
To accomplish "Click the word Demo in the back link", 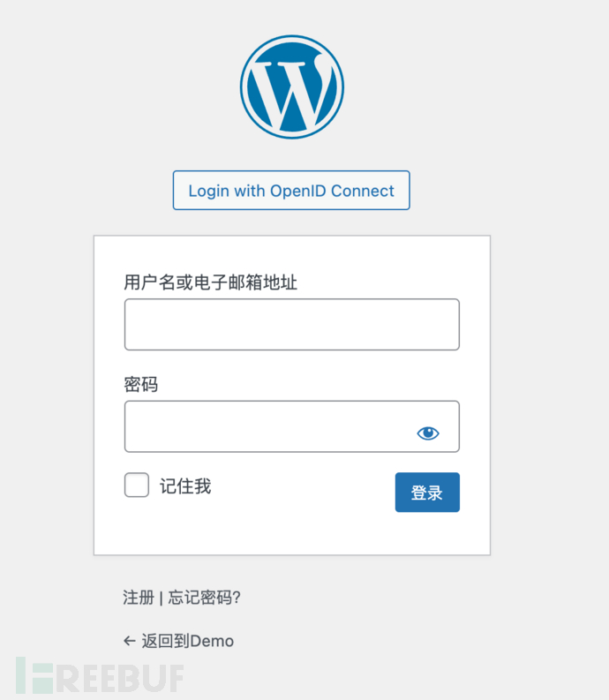I will (x=212, y=642).
